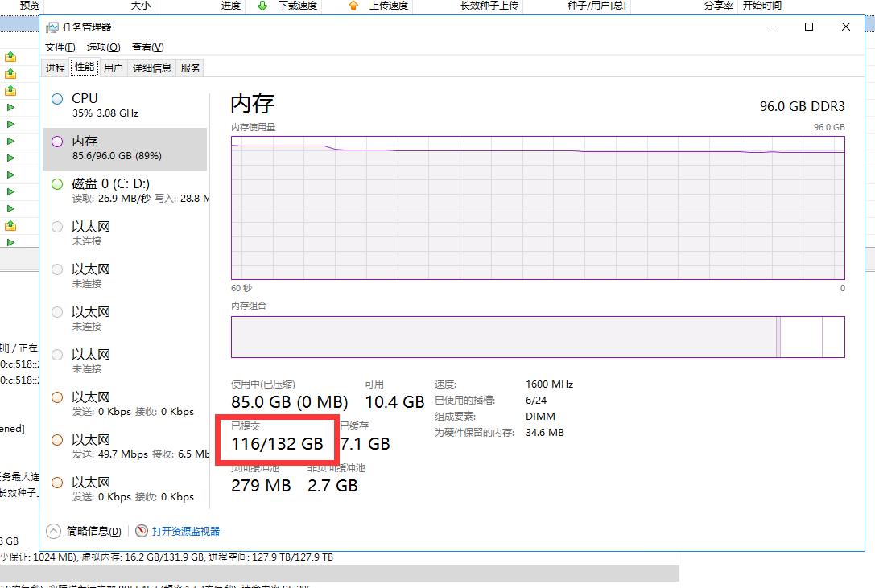
Task: Switch to the 详细信息 tab
Action: (x=152, y=68)
